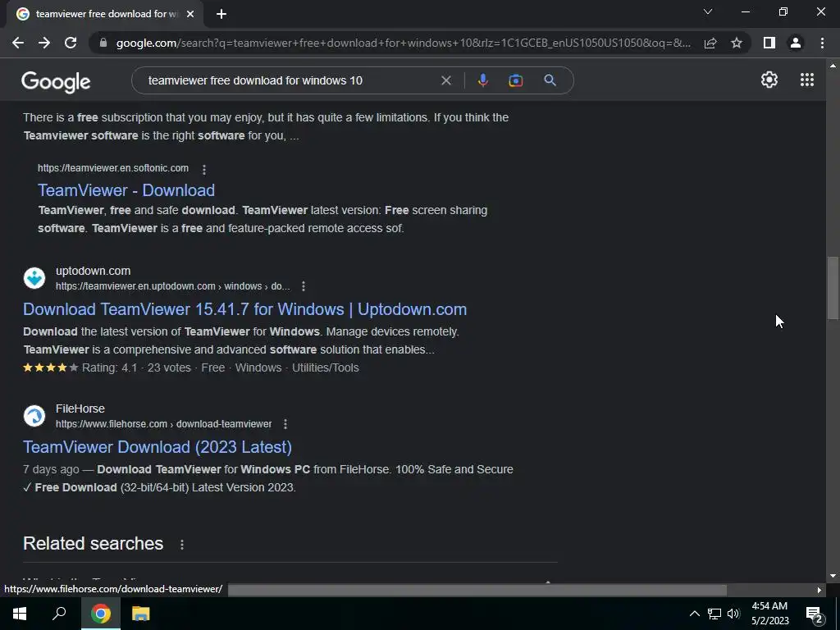Click softonic URL https://teamviewer.en.softonic.com
This screenshot has height=630, width=840.
[113, 168]
